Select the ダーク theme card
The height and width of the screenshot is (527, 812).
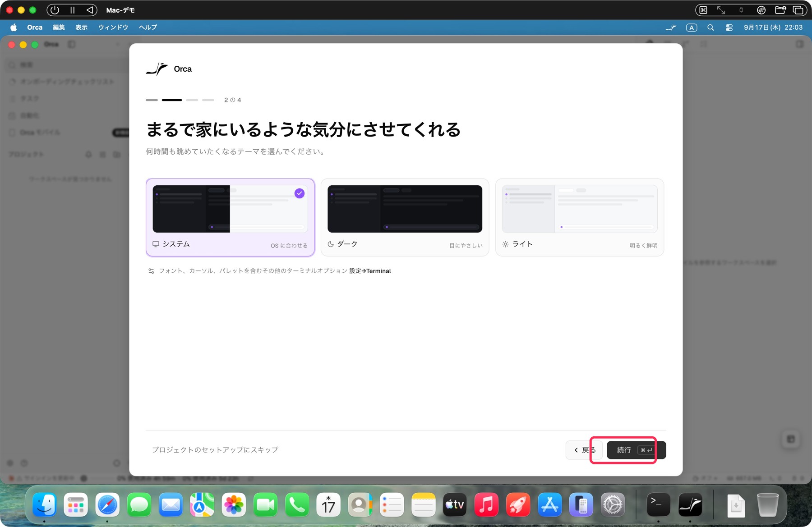tap(405, 217)
